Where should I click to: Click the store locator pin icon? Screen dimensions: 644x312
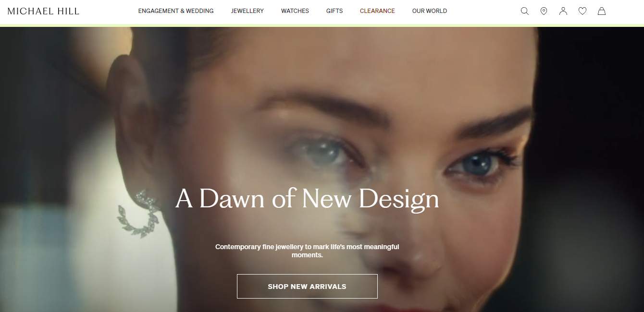pyautogui.click(x=544, y=11)
